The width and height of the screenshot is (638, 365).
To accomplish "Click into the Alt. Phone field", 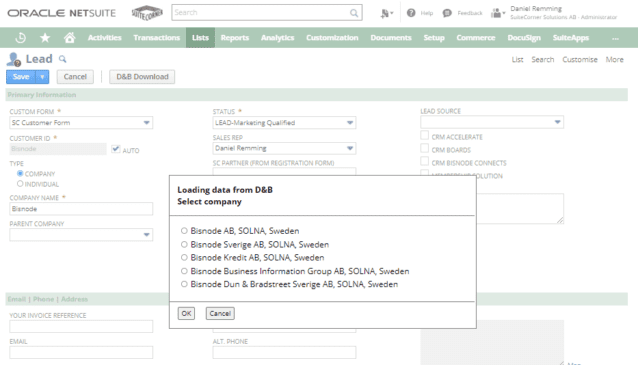I will coord(284,352).
